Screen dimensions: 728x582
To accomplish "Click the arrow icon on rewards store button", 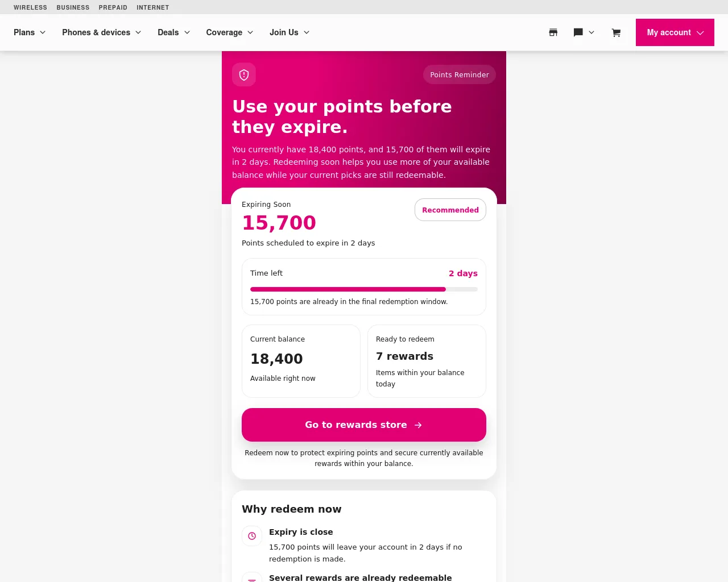I will 418,425.
